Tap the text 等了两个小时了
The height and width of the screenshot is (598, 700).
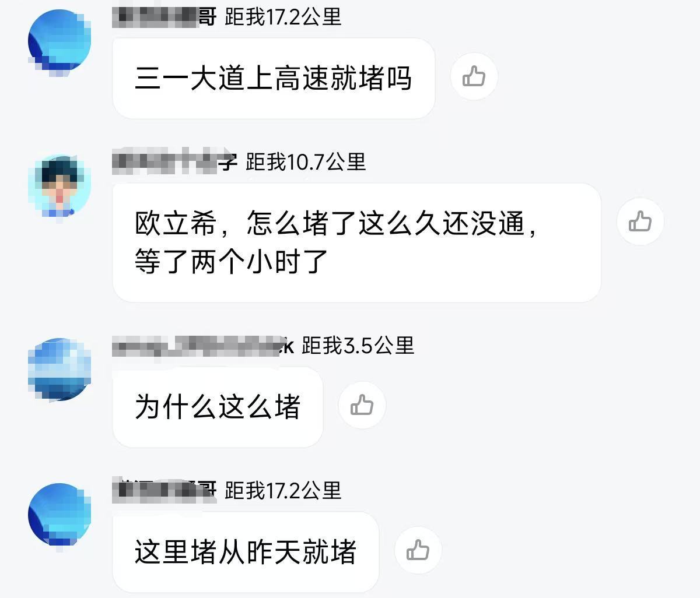click(x=232, y=262)
